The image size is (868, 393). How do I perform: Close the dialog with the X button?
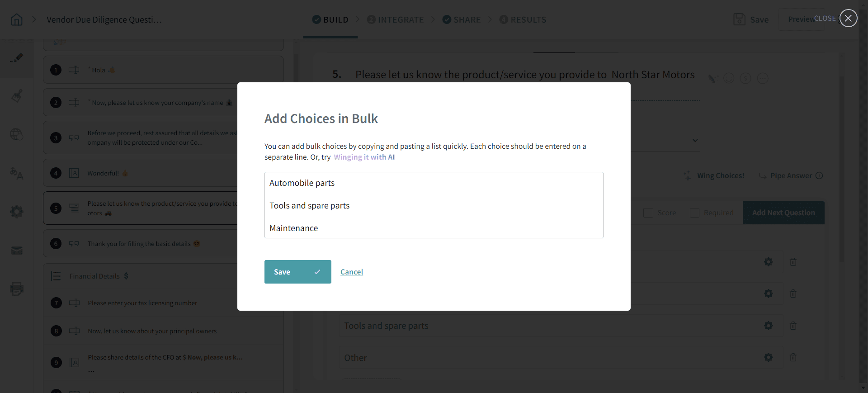point(848,18)
